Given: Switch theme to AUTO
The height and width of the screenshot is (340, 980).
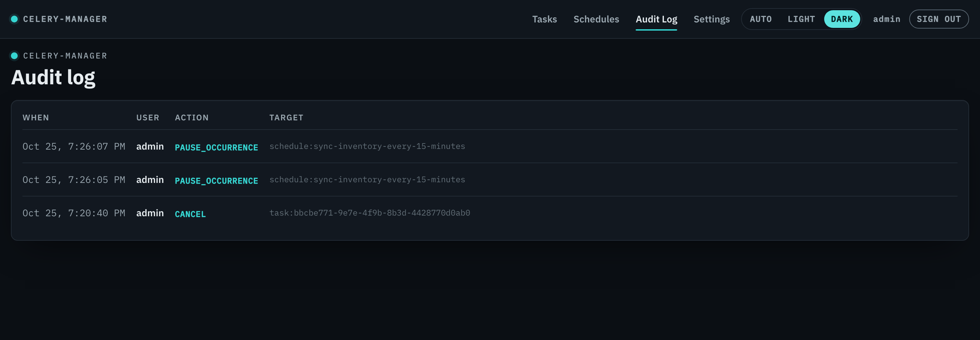Looking at the screenshot, I should click(x=761, y=19).
